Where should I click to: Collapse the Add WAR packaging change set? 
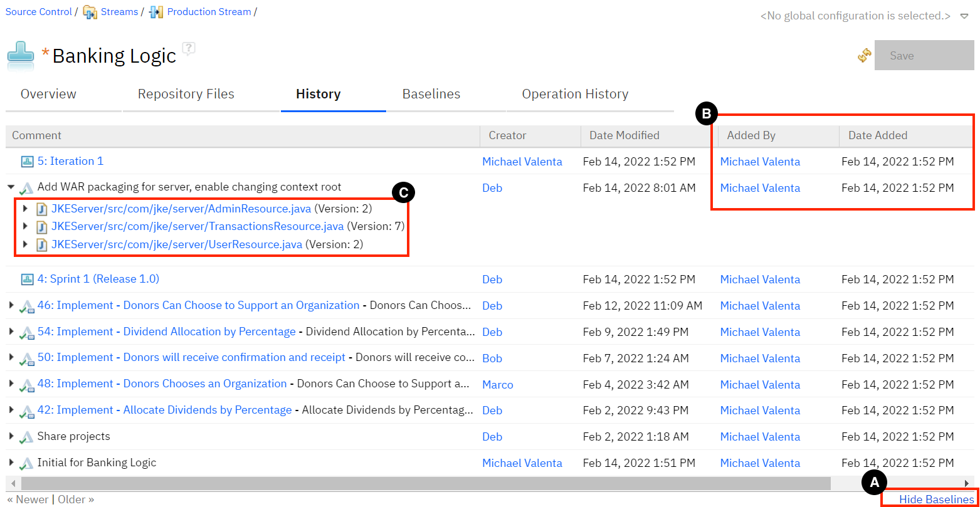click(x=11, y=187)
